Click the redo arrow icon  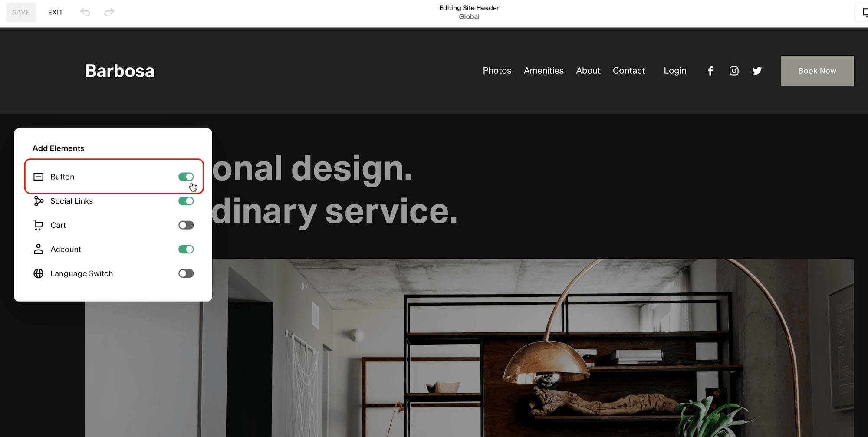click(x=109, y=12)
